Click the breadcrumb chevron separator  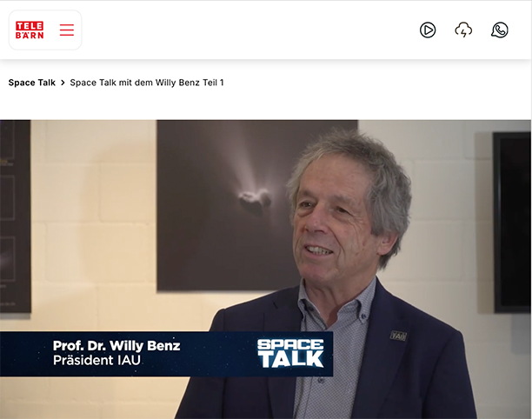coord(63,83)
